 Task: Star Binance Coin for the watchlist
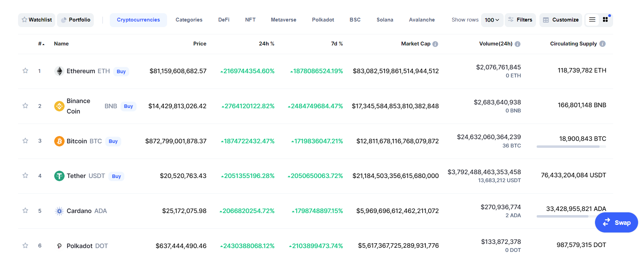click(25, 105)
